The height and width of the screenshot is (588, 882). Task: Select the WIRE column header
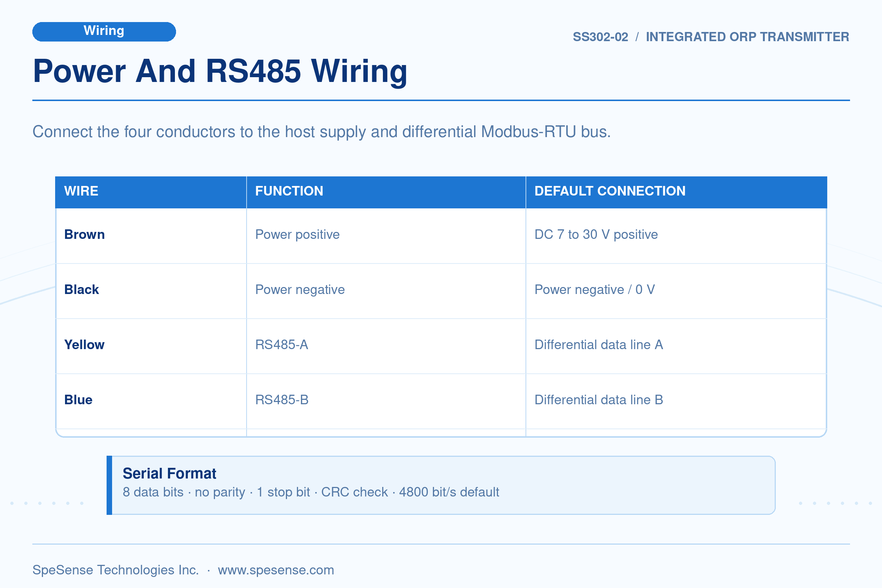point(151,192)
